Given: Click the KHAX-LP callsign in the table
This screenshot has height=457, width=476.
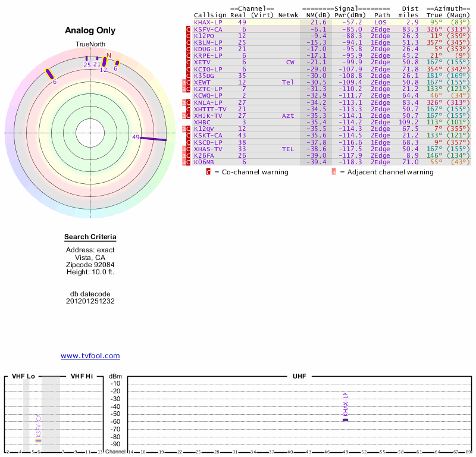Looking at the screenshot, I should (x=208, y=22).
